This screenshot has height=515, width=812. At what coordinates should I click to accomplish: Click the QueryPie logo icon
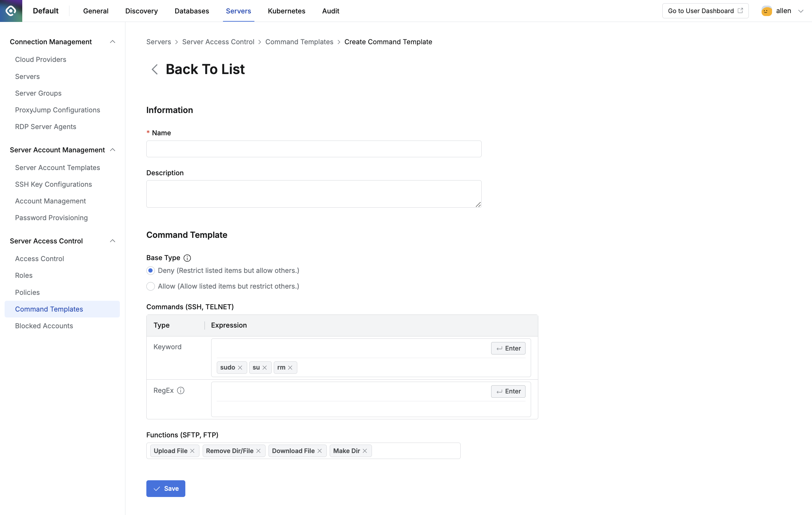point(11,11)
